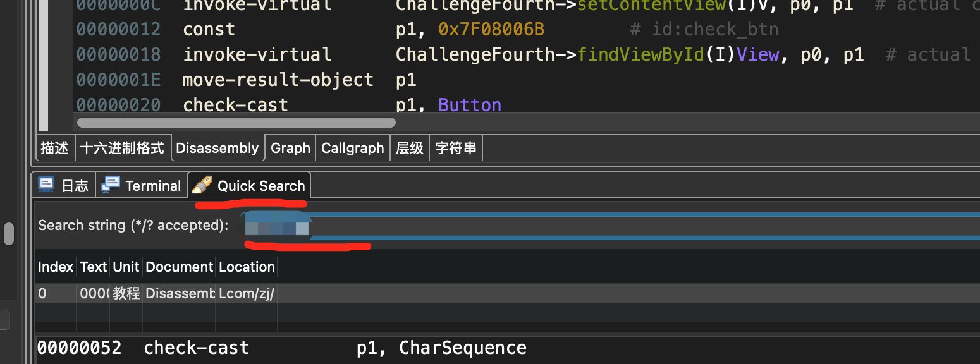Click the 日志 tab's monitor icon
Viewport: 980px width, 364px height.
coord(46,185)
